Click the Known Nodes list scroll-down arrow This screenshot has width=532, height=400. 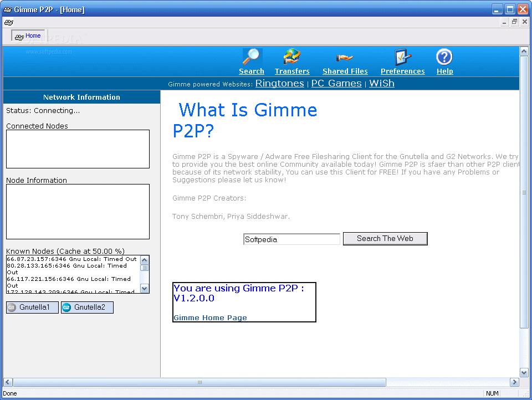click(145, 289)
